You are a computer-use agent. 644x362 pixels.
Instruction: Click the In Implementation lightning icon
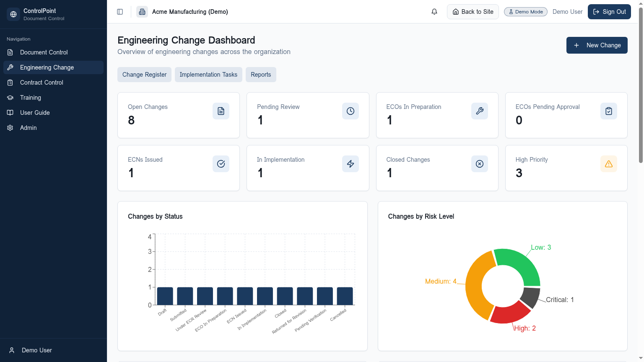[x=351, y=164]
